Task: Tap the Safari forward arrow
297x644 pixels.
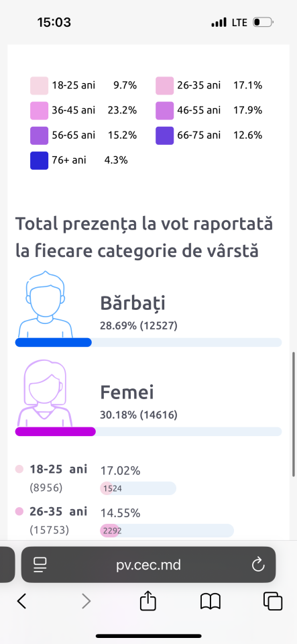Action: (x=86, y=601)
